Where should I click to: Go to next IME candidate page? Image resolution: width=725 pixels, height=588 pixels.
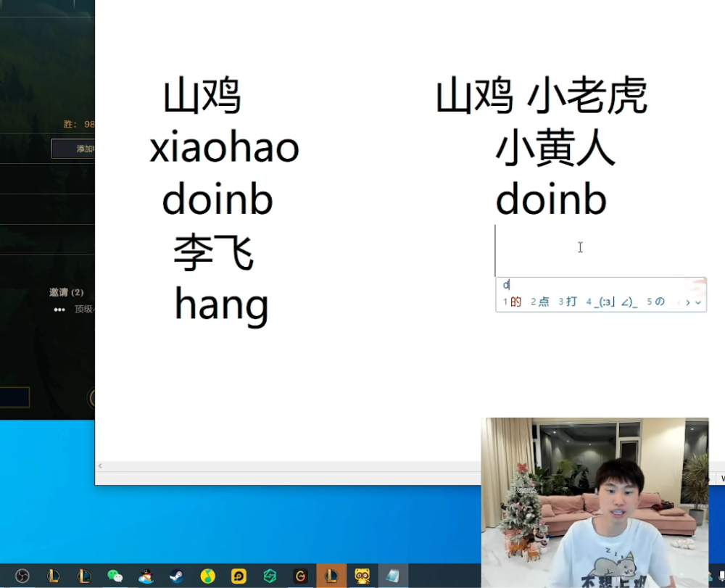[x=688, y=302]
